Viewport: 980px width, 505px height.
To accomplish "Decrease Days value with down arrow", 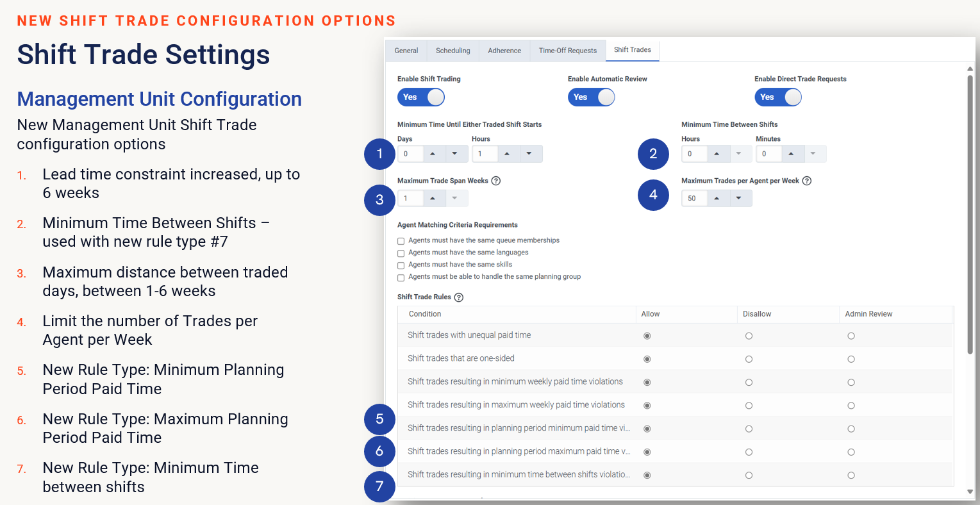I will pyautogui.click(x=455, y=154).
